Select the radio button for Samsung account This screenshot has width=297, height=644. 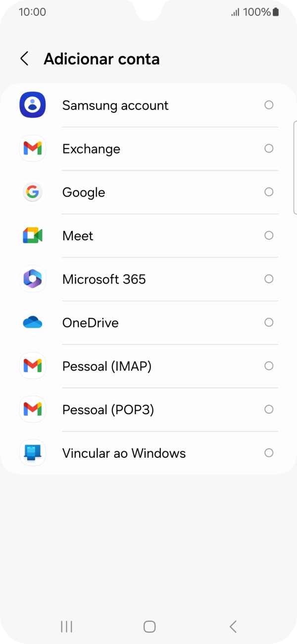coord(269,105)
